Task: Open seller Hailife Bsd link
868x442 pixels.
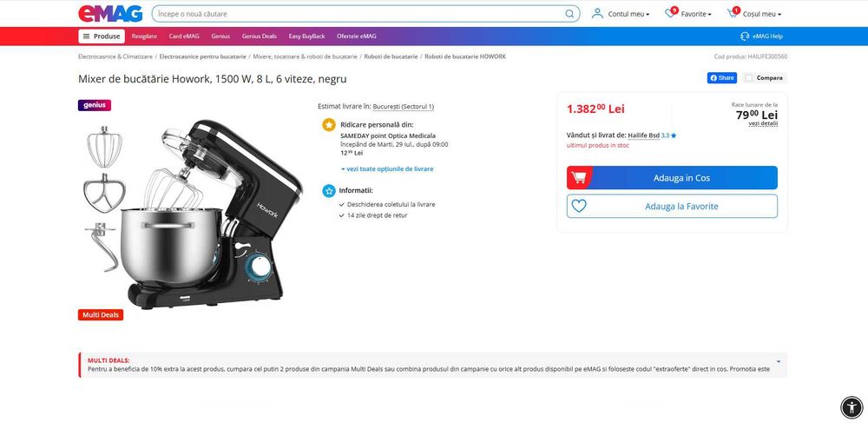Action: pyautogui.click(x=643, y=135)
